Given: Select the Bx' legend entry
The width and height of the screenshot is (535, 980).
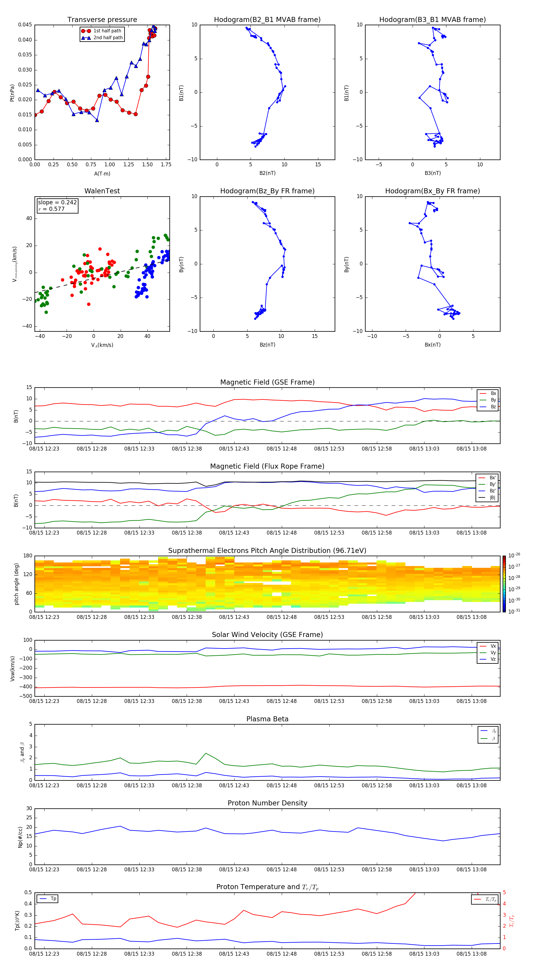Looking at the screenshot, I should click(487, 478).
